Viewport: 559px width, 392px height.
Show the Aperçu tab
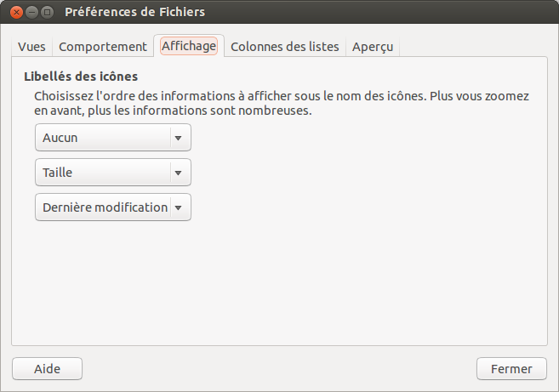tap(373, 47)
